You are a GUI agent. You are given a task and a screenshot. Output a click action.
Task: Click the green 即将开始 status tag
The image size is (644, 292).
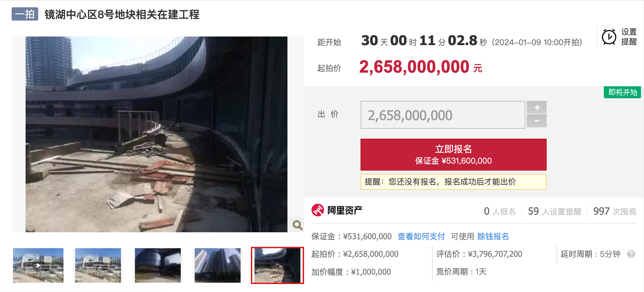coord(622,92)
